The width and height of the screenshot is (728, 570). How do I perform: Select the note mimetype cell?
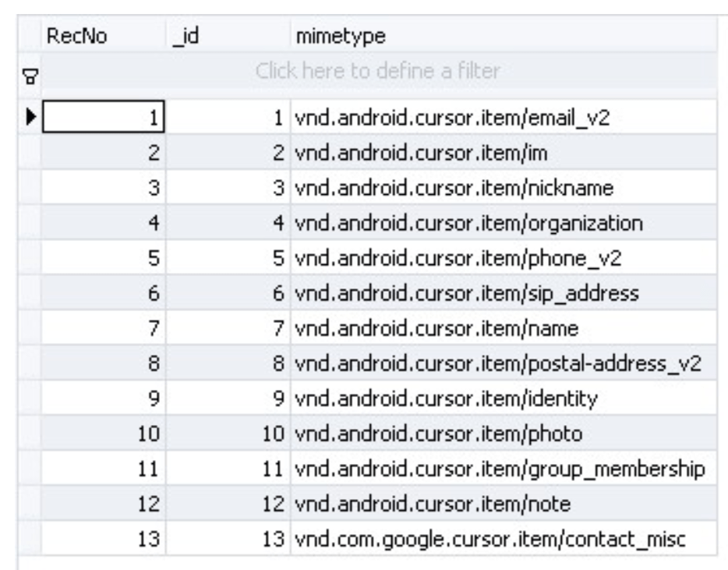(504, 503)
